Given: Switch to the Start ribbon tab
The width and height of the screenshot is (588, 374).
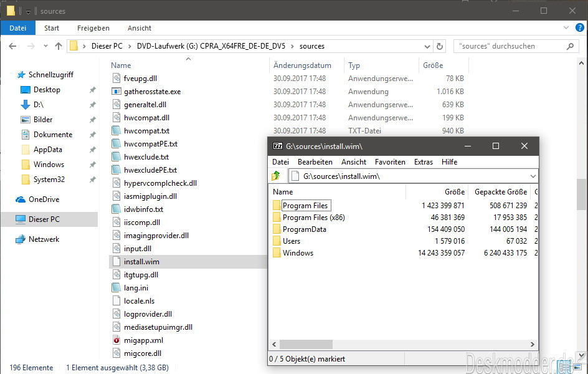Looking at the screenshot, I should pos(51,28).
